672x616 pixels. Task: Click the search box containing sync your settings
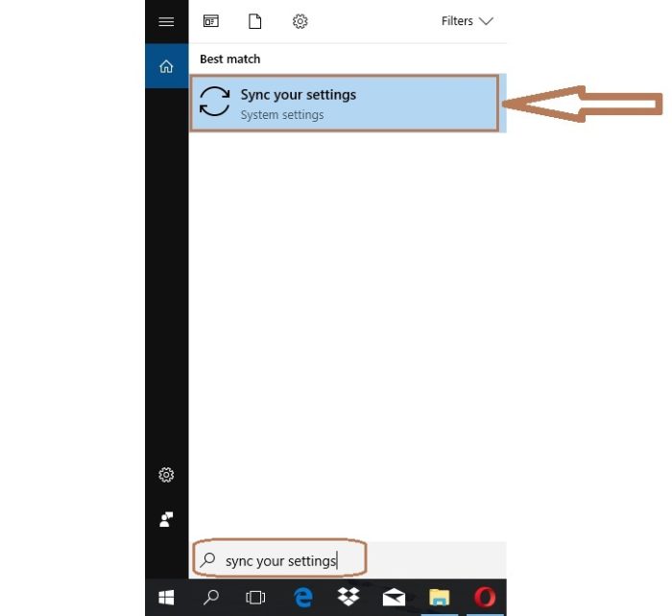[x=348, y=560]
